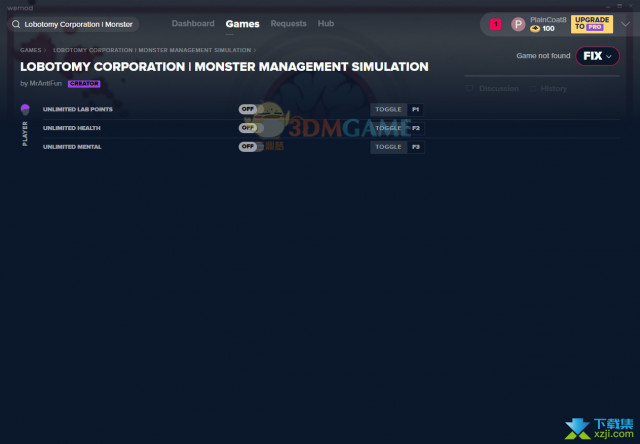640x444 pixels.
Task: Expand the FIX dropdown button
Action: 597,56
